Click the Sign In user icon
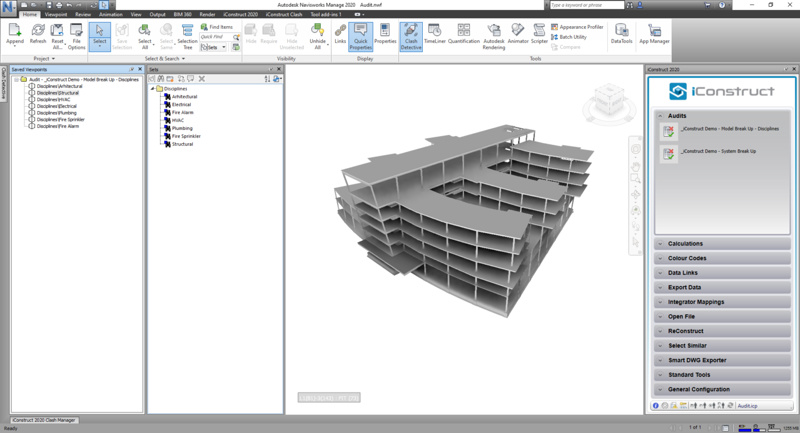The width and height of the screenshot is (800, 433). pyautogui.click(x=640, y=5)
